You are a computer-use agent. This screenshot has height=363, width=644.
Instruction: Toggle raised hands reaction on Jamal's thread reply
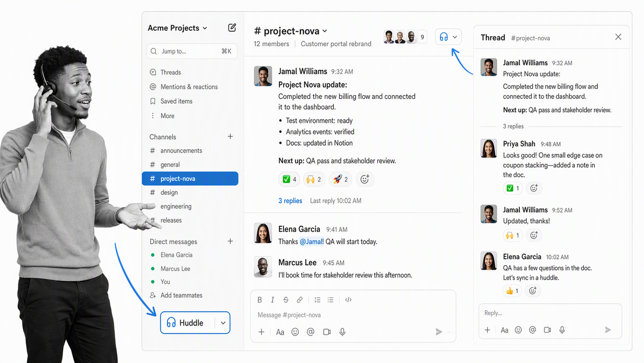tap(513, 235)
